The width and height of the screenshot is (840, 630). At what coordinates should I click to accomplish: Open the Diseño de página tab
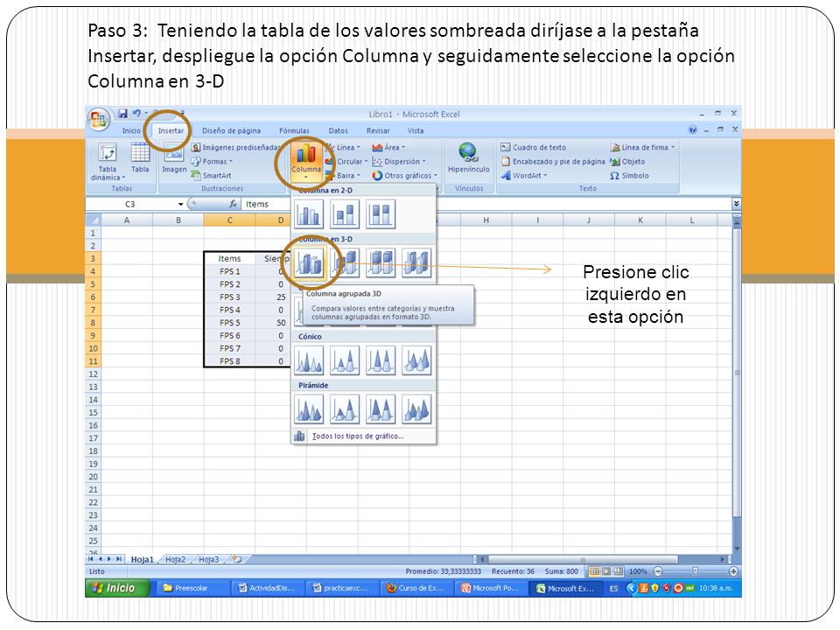point(231,130)
